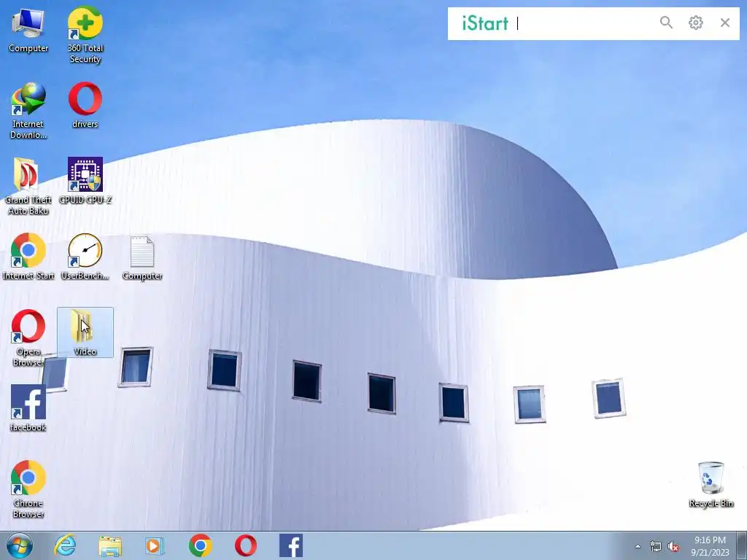Viewport: 747px width, 560px height.
Task: Select the Computer text file icon
Action: pyautogui.click(x=142, y=257)
